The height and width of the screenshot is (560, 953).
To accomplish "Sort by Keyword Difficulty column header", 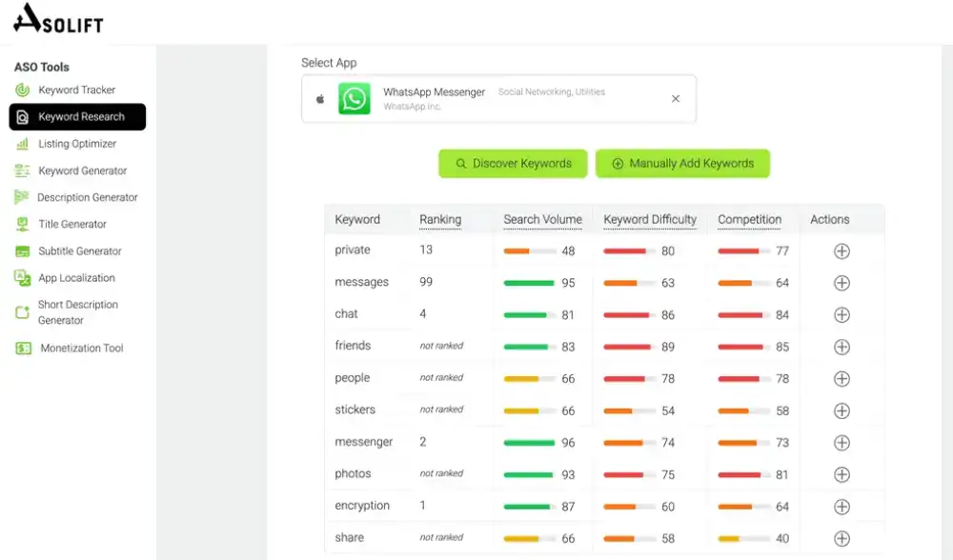I will 650,220.
